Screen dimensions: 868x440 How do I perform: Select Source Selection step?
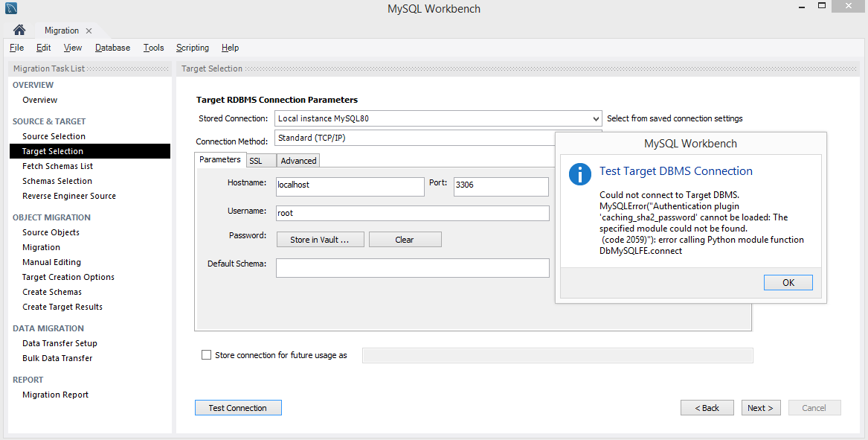[54, 136]
